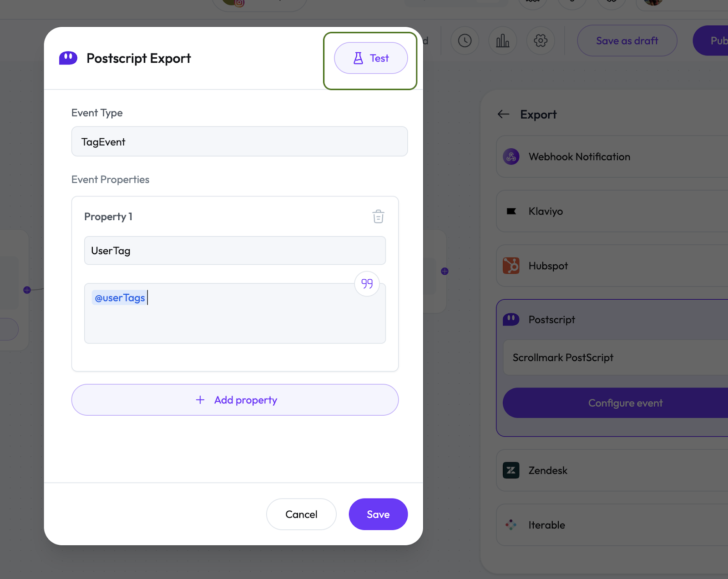This screenshot has height=579, width=728.
Task: Open the history clock icon
Action: click(465, 41)
